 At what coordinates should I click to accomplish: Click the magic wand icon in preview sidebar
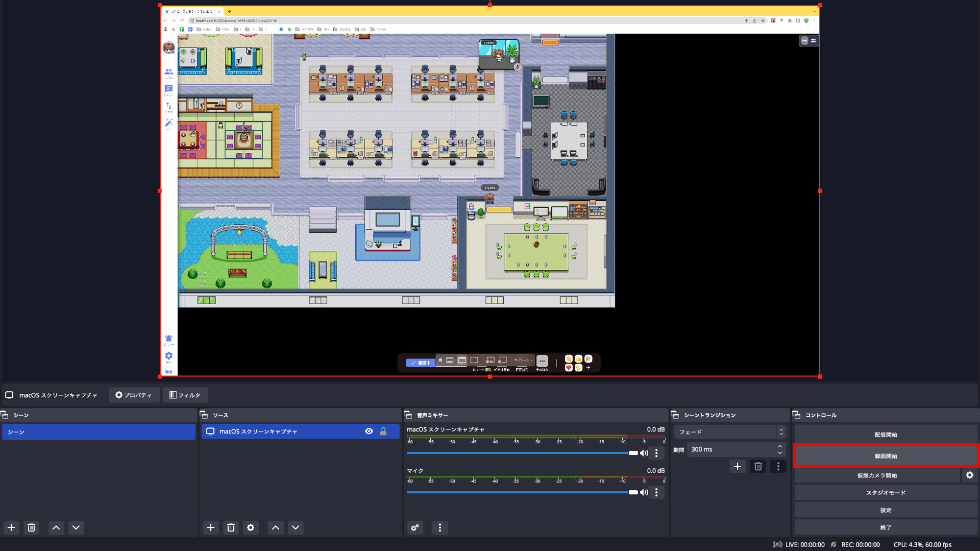169,122
